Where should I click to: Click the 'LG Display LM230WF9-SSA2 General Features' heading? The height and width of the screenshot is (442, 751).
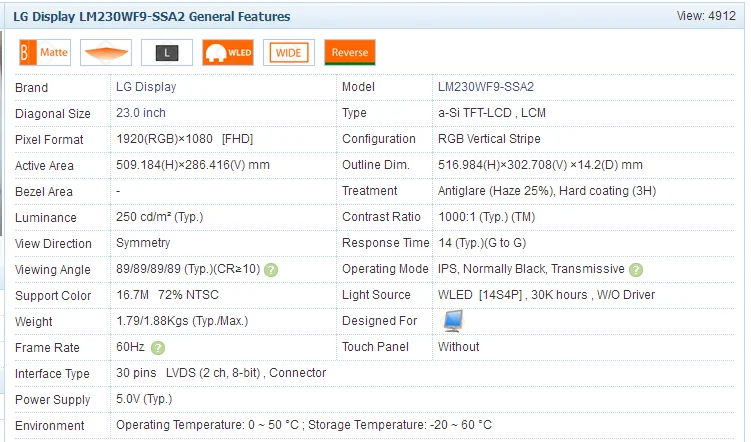point(151,17)
